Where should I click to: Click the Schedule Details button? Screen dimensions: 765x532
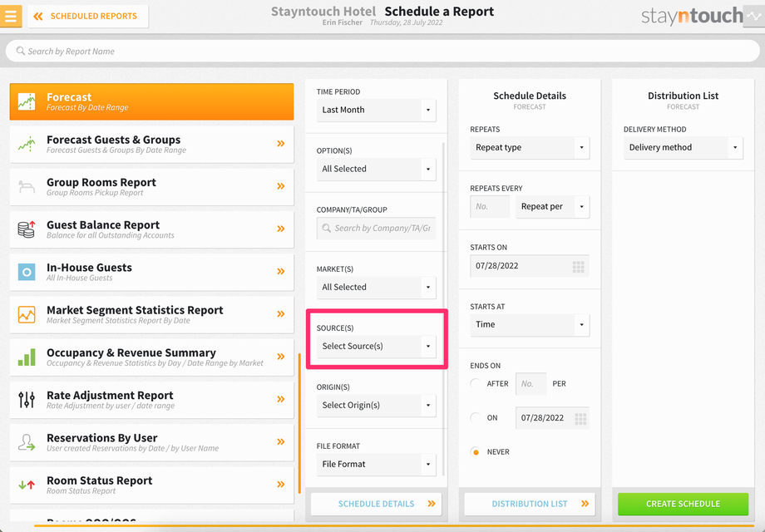(376, 504)
